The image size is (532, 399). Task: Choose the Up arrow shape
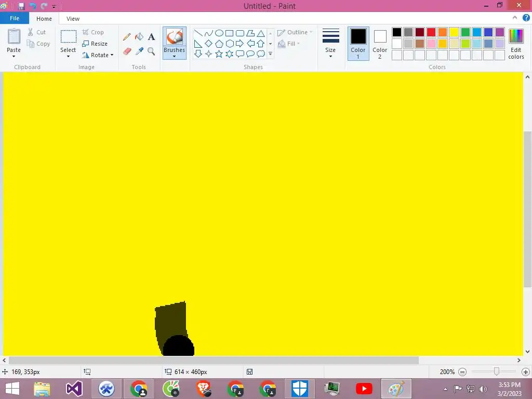261,44
